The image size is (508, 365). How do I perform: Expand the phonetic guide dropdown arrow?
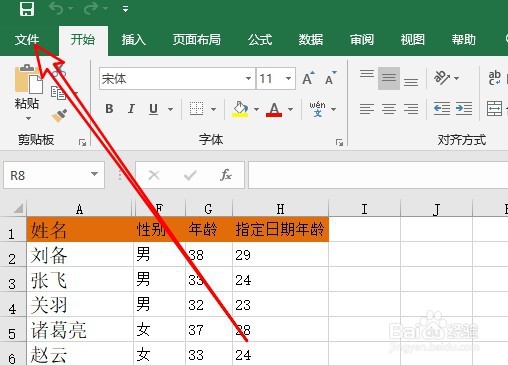pos(334,109)
